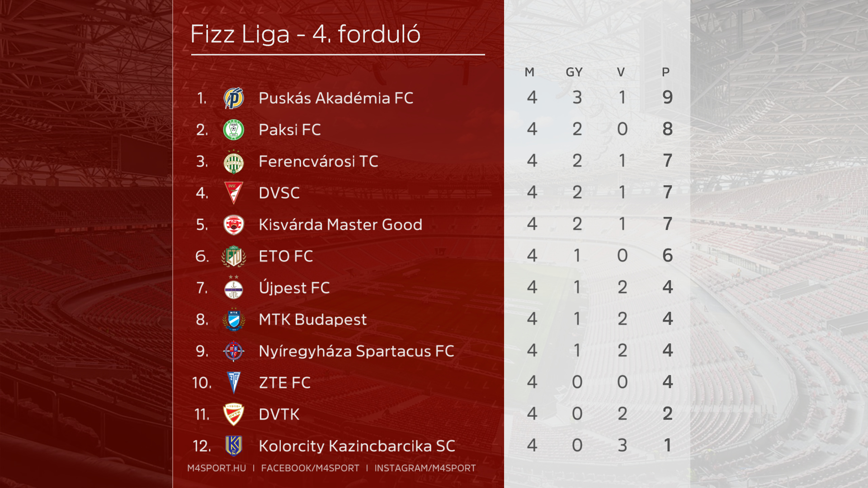Image resolution: width=868 pixels, height=488 pixels.
Task: Select the Kolorcity Kazincbarcika SC crest
Action: [x=234, y=446]
